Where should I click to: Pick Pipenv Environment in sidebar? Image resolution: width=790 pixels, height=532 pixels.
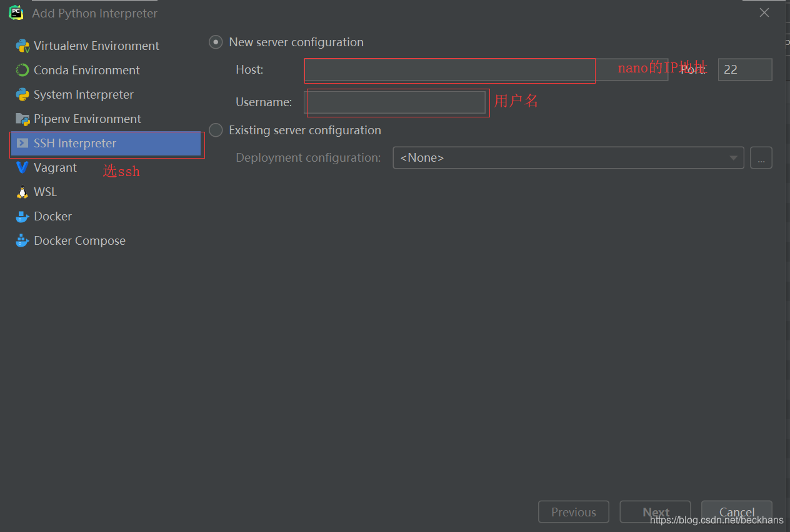pos(105,119)
